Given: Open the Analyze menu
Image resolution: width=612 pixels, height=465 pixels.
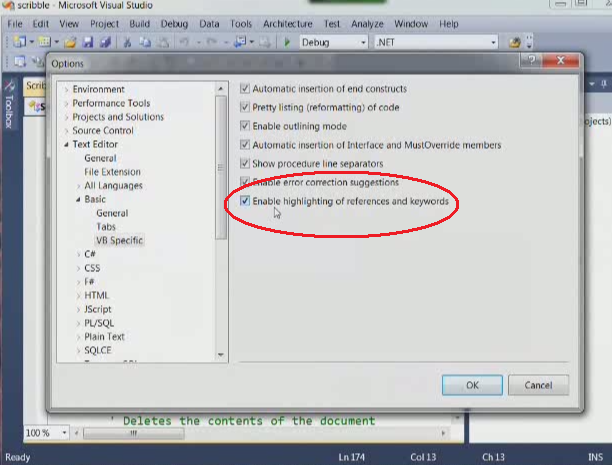Looking at the screenshot, I should coord(367,24).
